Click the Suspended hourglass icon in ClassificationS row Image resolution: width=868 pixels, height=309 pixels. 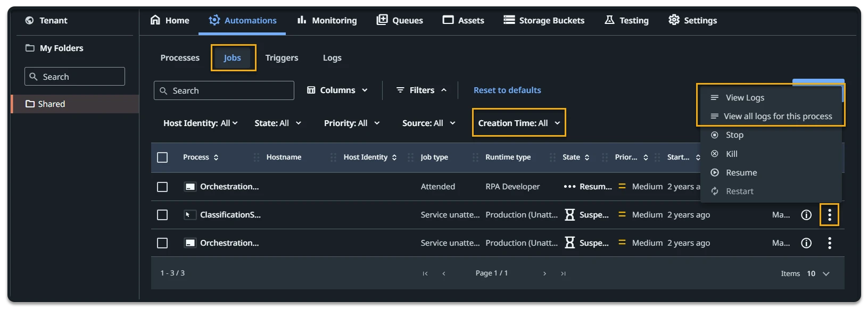tap(569, 215)
